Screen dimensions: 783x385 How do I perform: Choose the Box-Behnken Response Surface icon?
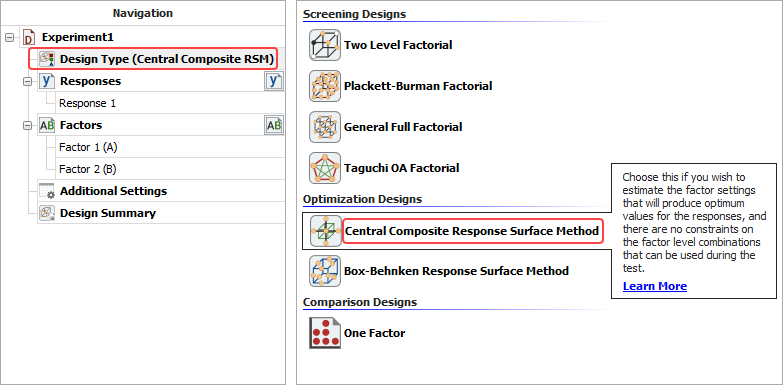coord(325,271)
